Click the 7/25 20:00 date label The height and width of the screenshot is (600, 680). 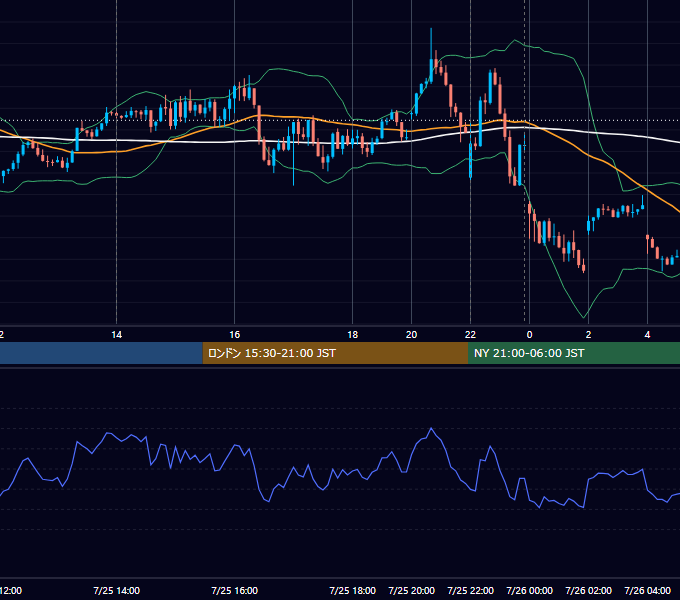(x=412, y=590)
